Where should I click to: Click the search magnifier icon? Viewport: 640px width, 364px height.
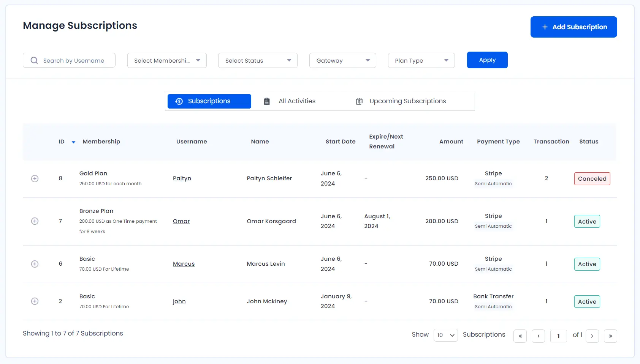(x=34, y=60)
